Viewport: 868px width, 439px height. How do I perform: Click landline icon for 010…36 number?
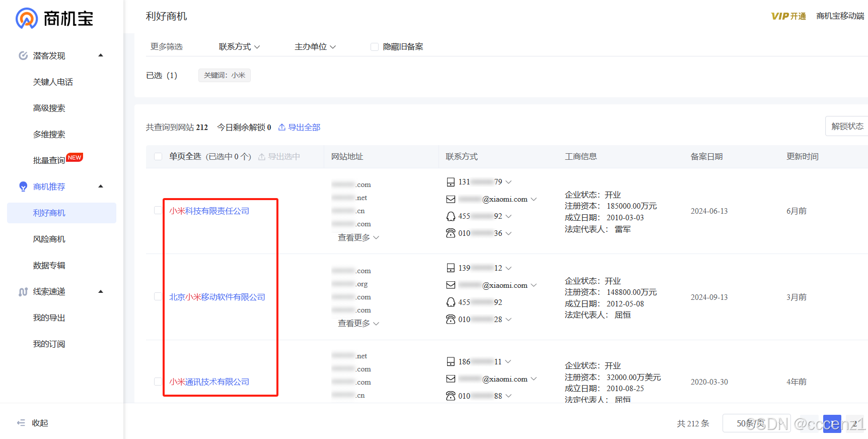451,233
